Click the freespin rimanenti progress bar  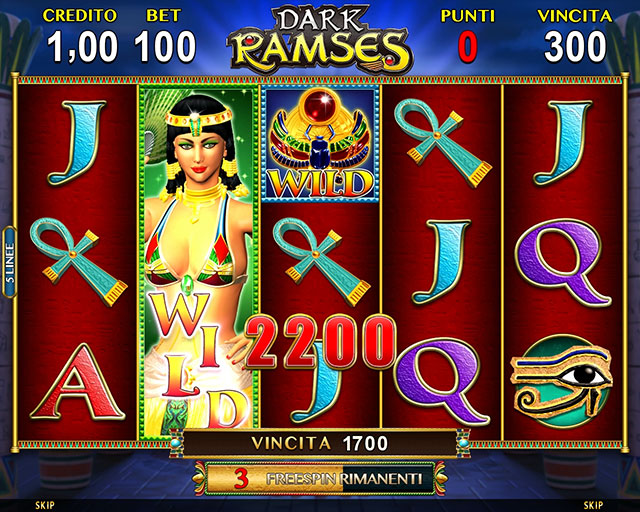pyautogui.click(x=320, y=478)
